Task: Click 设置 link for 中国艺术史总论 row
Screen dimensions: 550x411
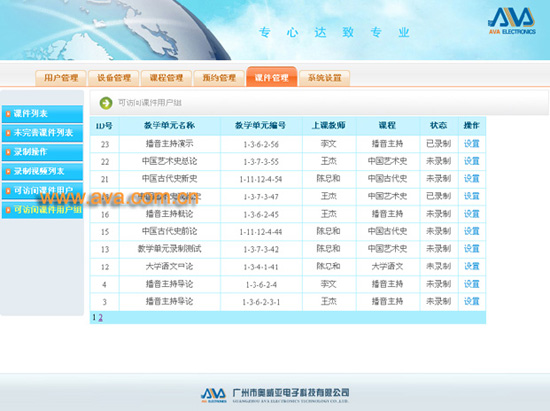Action: coord(471,161)
